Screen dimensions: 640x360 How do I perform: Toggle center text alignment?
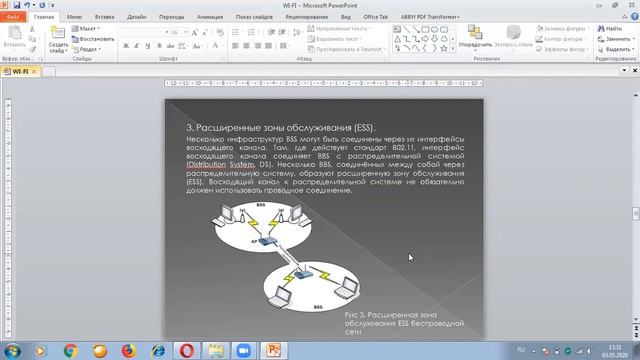tap(247, 46)
